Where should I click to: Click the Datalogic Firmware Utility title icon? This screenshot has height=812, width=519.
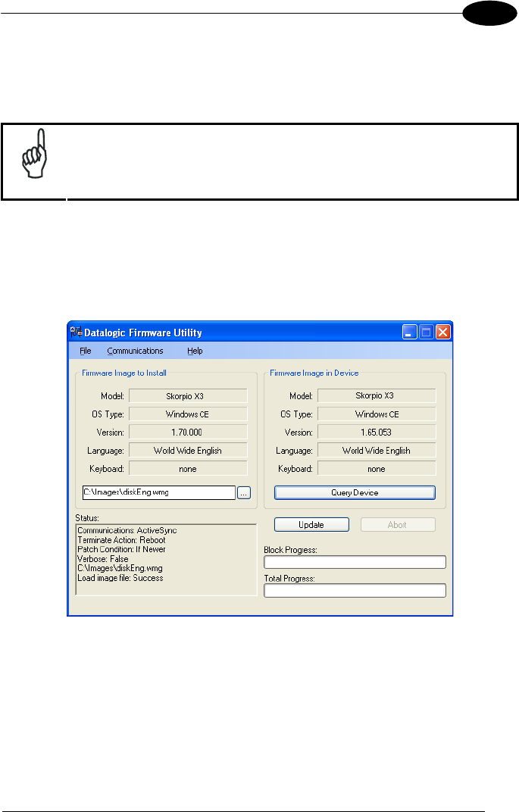coord(76,332)
